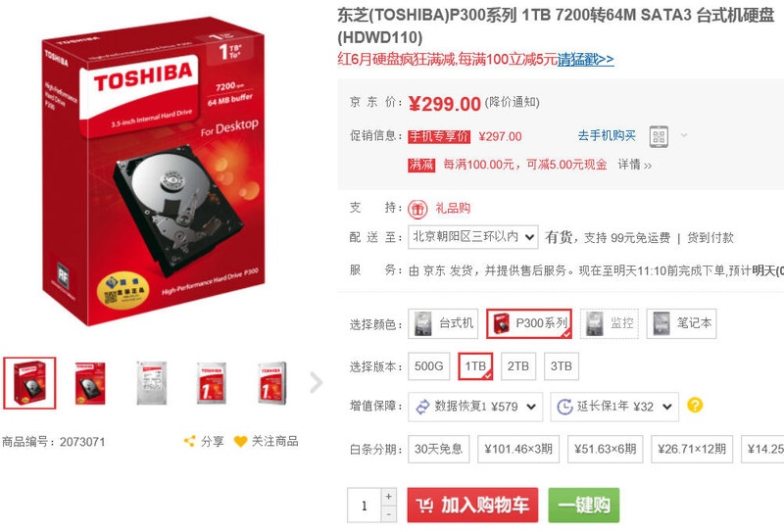Increase quantity with the plus stepper
Image resolution: width=784 pixels, height=532 pixels.
coord(388,497)
